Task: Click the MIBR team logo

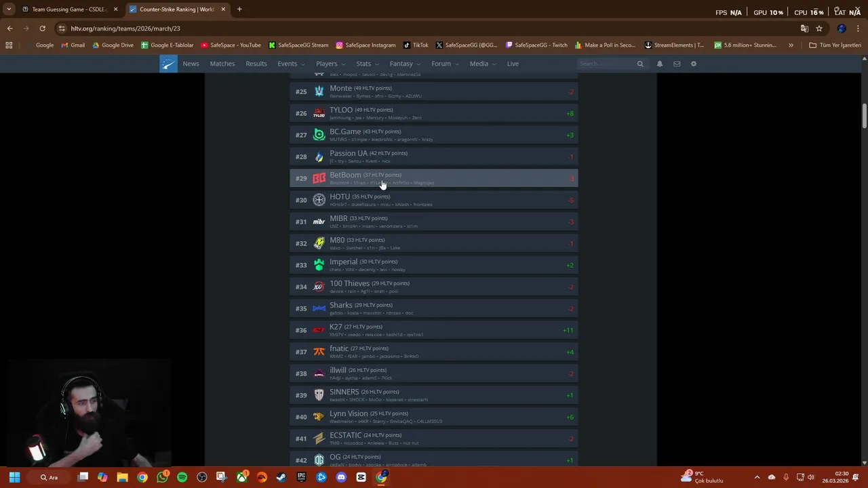Action: tap(319, 222)
